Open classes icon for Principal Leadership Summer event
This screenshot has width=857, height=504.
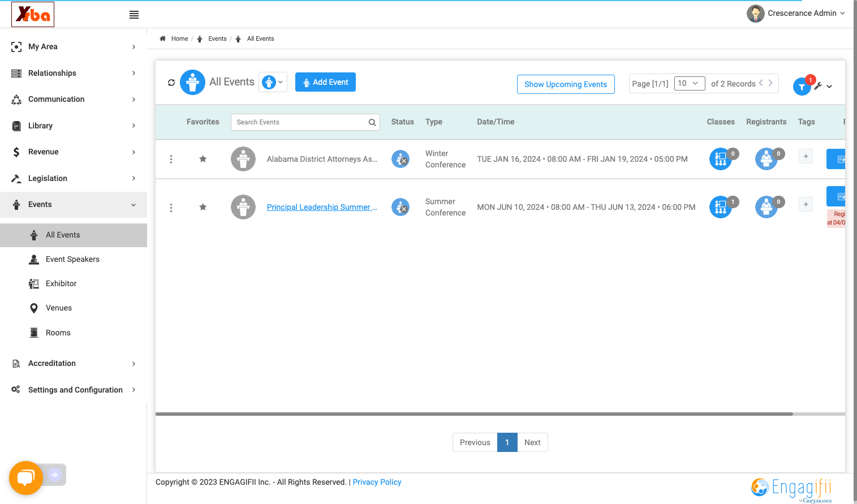pyautogui.click(x=721, y=207)
